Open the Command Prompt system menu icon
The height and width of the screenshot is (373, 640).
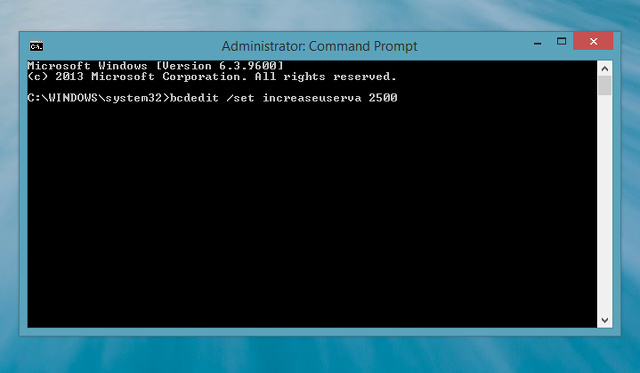tap(36, 47)
